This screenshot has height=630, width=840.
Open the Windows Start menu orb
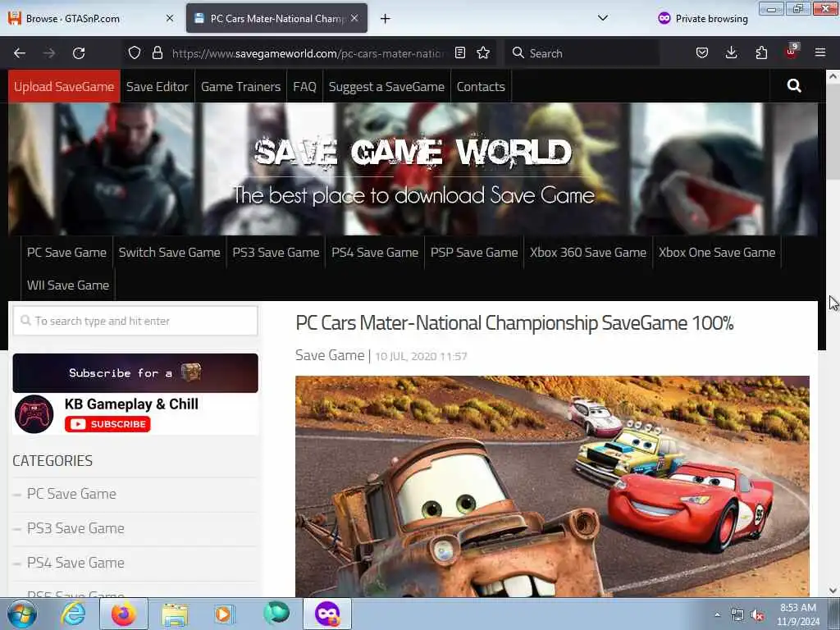click(22, 614)
